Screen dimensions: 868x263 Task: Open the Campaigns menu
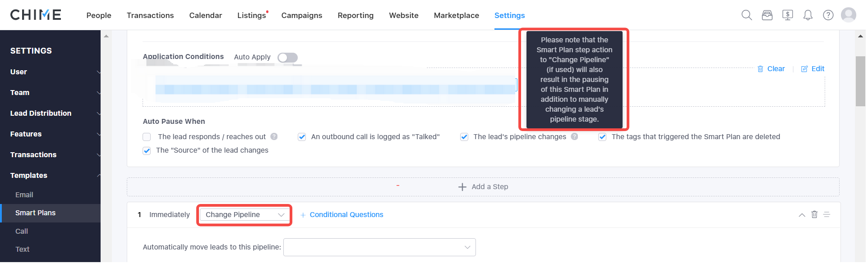click(x=302, y=15)
